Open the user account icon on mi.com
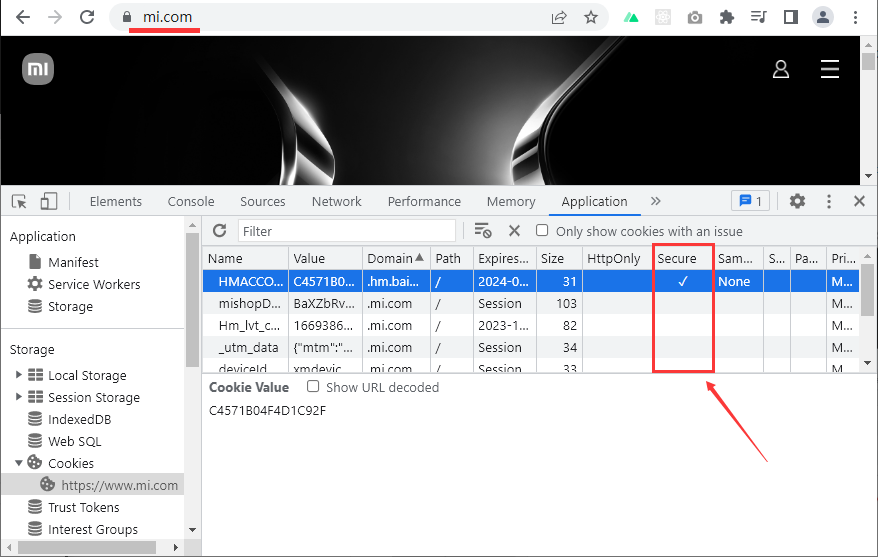The width and height of the screenshot is (878, 557). tap(781, 69)
